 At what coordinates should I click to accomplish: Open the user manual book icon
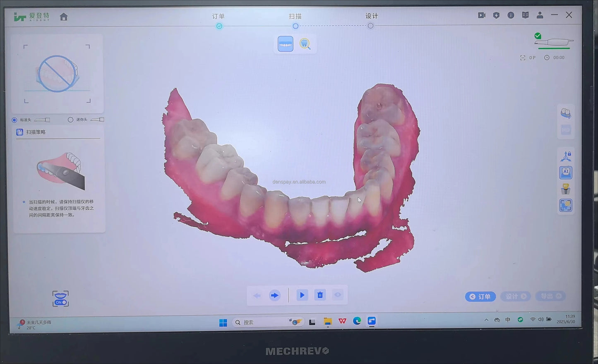[525, 15]
